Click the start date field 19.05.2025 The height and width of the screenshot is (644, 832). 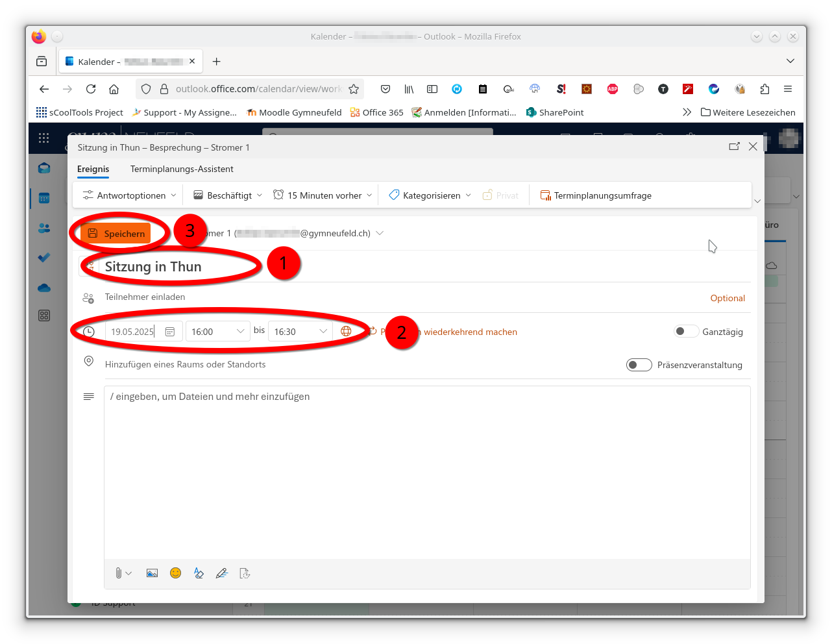tap(132, 332)
